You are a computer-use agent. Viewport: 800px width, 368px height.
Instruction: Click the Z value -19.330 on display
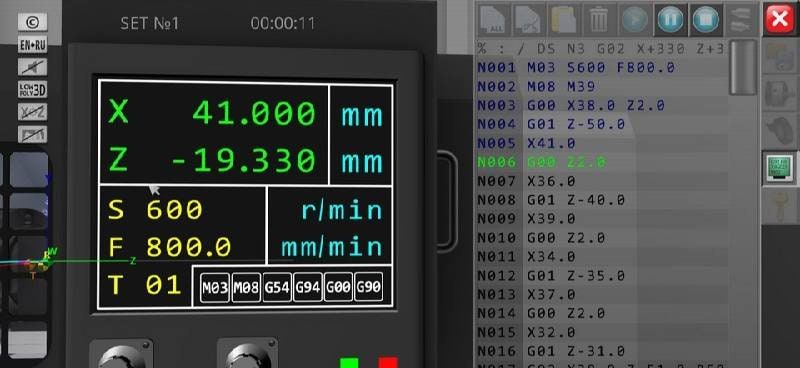[243, 161]
